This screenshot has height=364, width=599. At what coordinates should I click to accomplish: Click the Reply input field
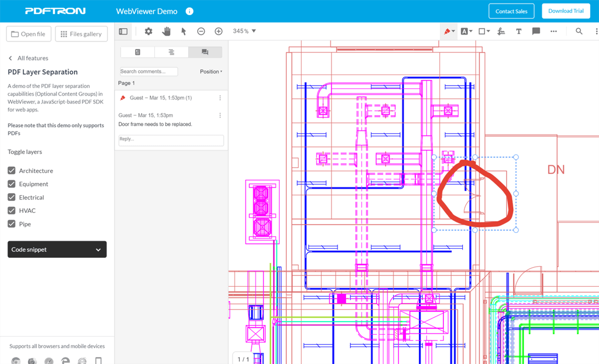pos(171,140)
